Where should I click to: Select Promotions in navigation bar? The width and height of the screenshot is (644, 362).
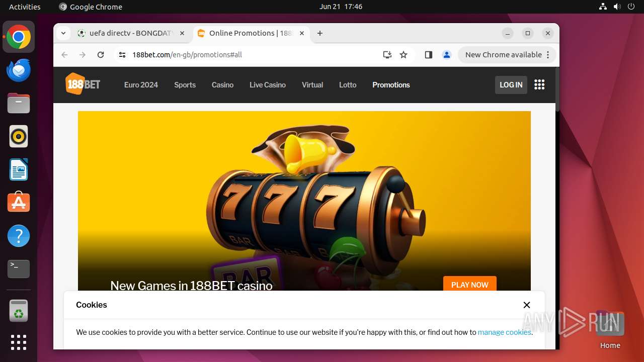391,85
